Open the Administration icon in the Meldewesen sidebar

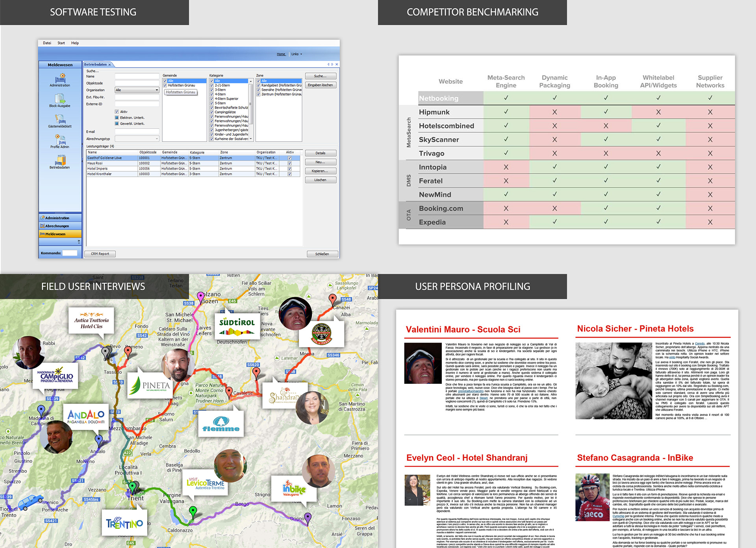(60, 80)
